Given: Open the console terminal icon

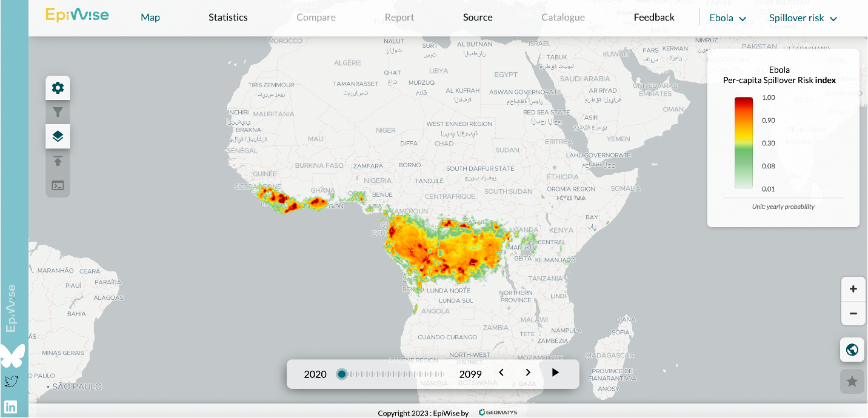Looking at the screenshot, I should [x=58, y=185].
